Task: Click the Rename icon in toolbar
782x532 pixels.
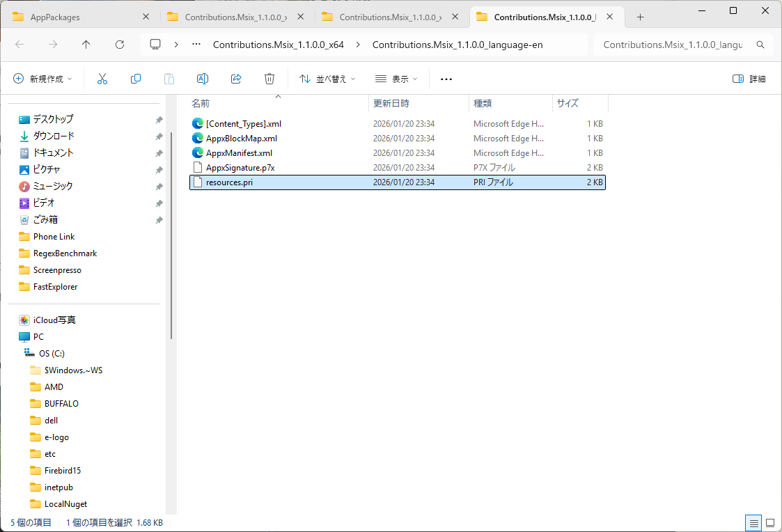Action: tap(203, 79)
